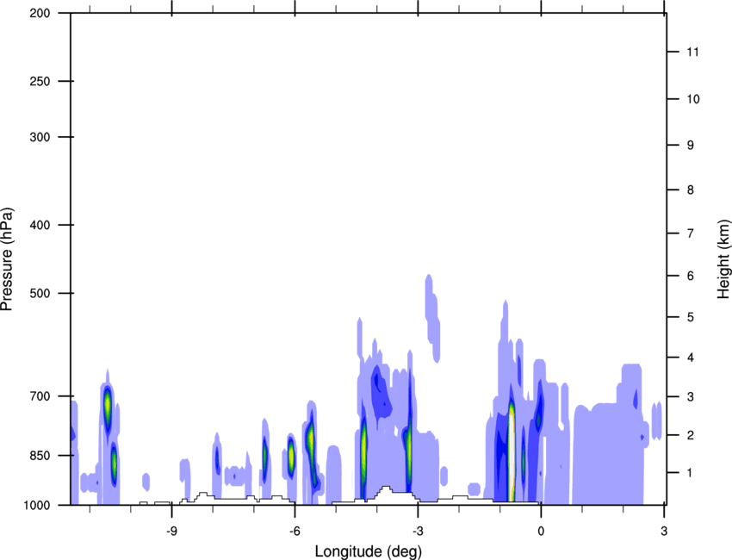The image size is (732, 560).
Task: Select the 700 pressure tick label
Action: 40,396
